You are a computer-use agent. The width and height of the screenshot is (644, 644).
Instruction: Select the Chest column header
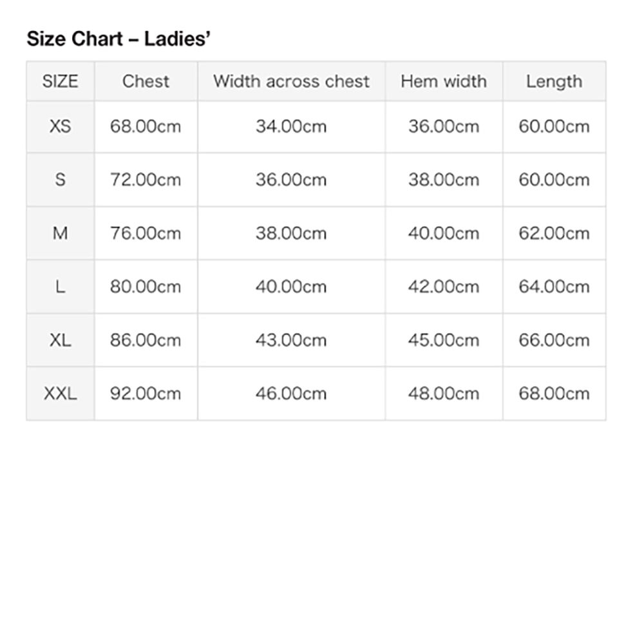tap(146, 81)
